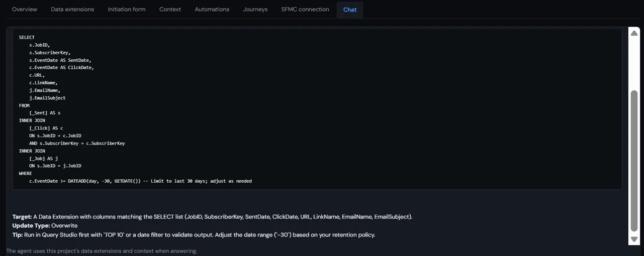Click the DATEADD date filter line

click(x=140, y=181)
